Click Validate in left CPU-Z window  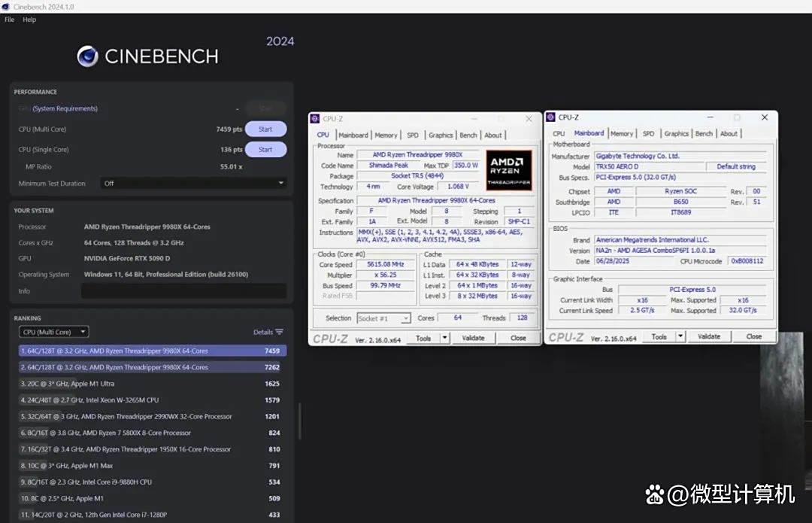(x=474, y=338)
